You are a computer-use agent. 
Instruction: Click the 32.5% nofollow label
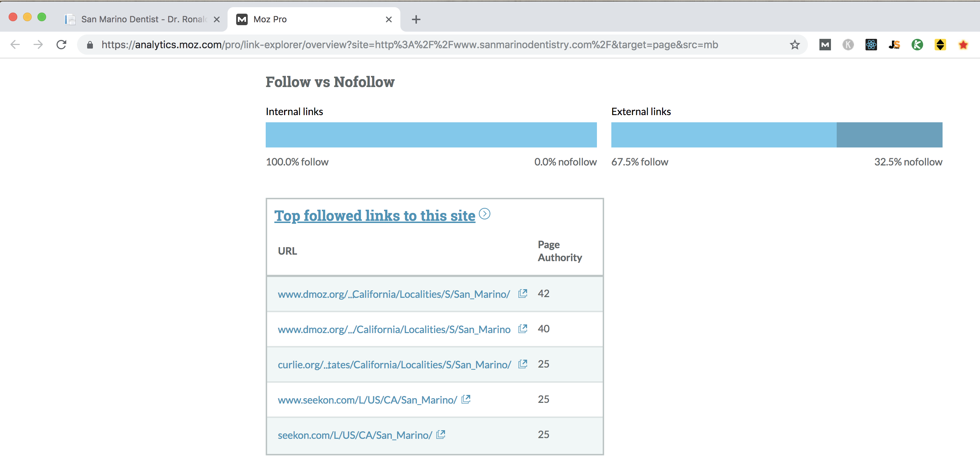tap(908, 162)
